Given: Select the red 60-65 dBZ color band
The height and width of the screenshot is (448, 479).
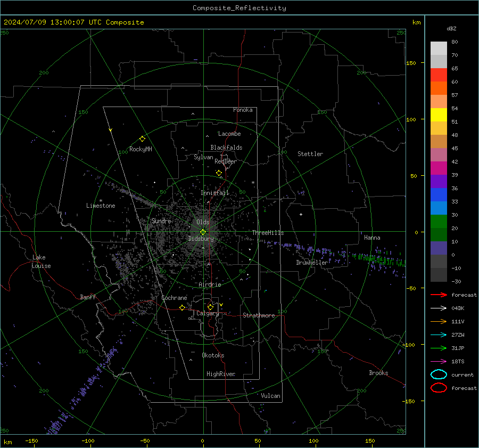Looking at the screenshot, I should 439,75.
